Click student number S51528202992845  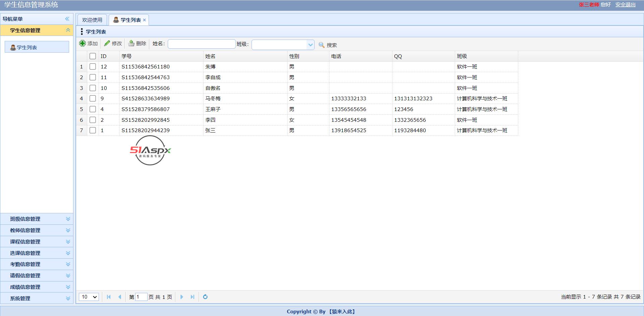pos(146,120)
